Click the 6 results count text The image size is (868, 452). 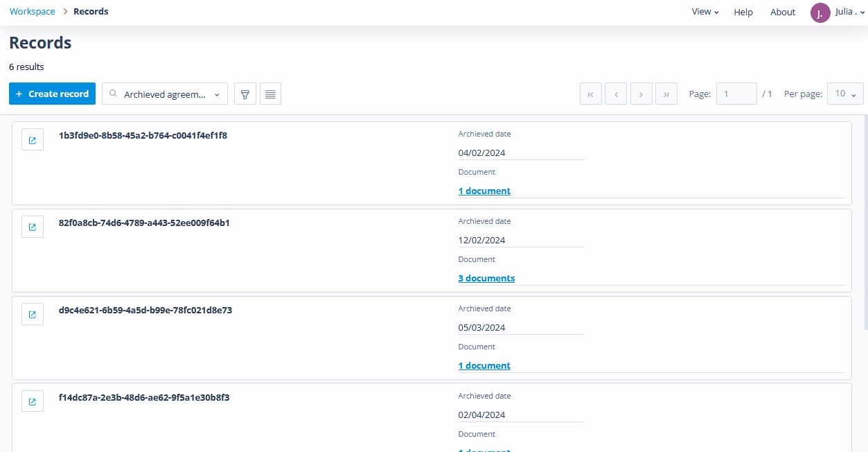click(26, 67)
